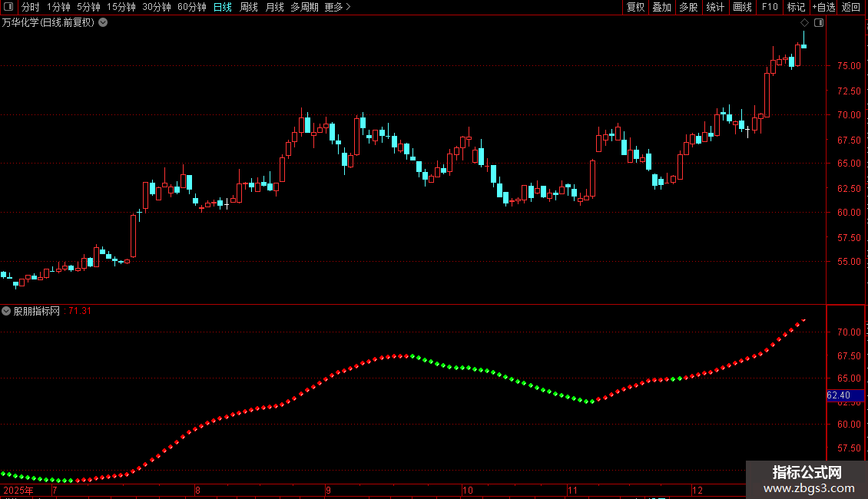The image size is (868, 499).
Task: Toggle the right side panel icon
Action: [x=819, y=23]
